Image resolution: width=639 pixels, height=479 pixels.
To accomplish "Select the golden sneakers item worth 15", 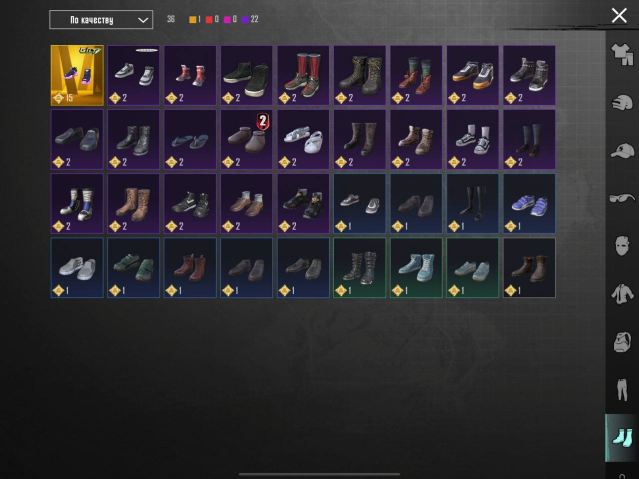I will click(77, 75).
